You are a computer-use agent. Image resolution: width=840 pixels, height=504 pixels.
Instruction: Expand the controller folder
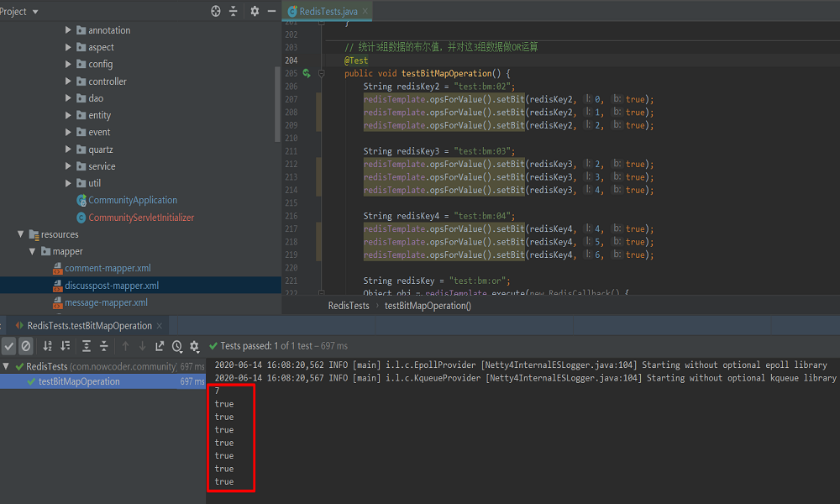tap(68, 81)
